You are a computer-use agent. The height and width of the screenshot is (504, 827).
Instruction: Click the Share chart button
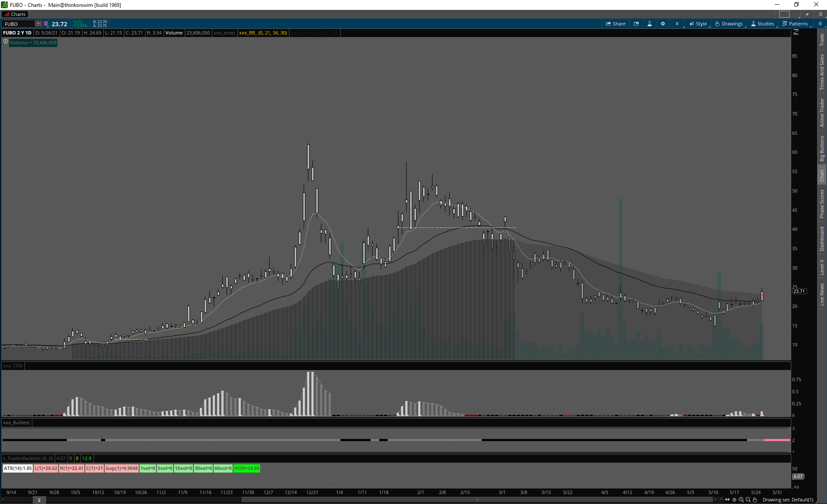(x=616, y=24)
